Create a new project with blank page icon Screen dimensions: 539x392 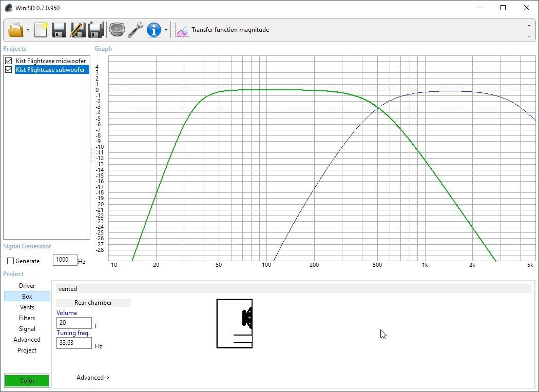41,30
